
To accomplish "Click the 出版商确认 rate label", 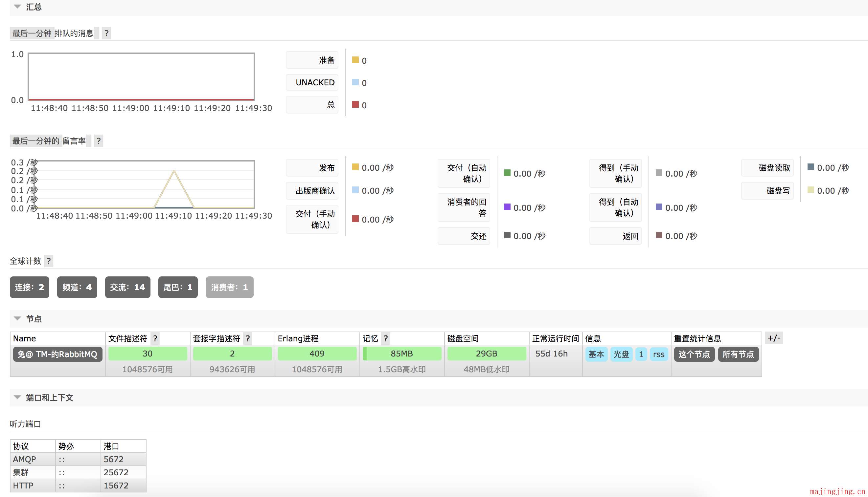I will tap(312, 190).
